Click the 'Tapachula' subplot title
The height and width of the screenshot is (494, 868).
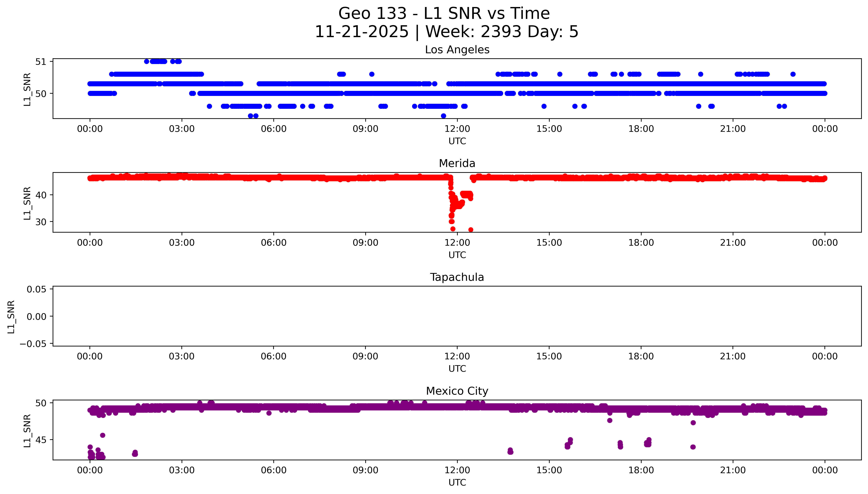click(x=457, y=277)
